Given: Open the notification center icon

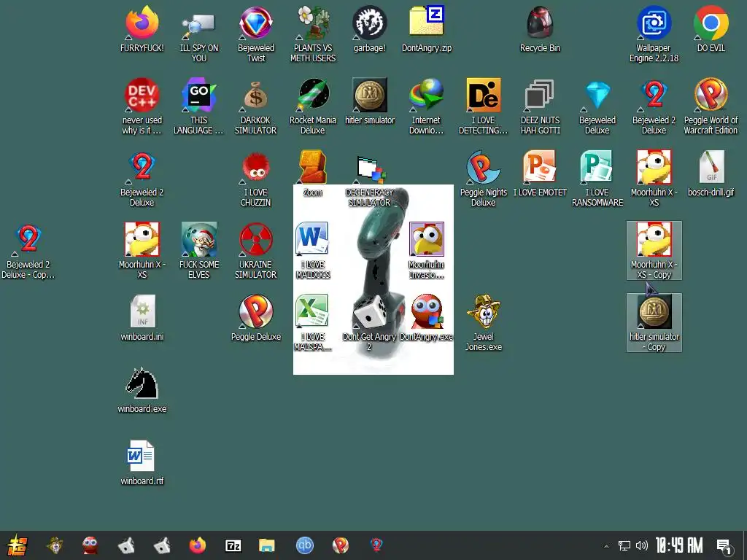Looking at the screenshot, I should tap(724, 546).
